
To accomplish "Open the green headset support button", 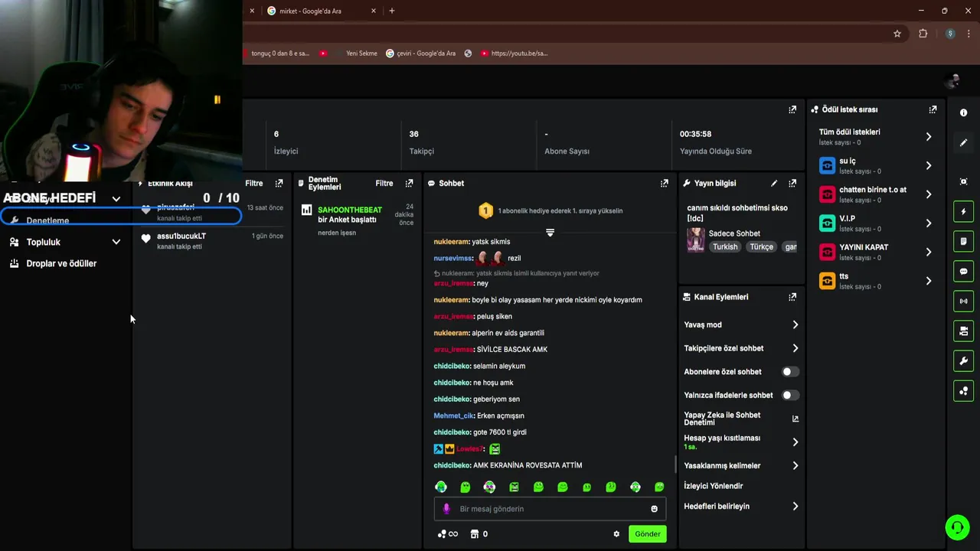I will (956, 527).
